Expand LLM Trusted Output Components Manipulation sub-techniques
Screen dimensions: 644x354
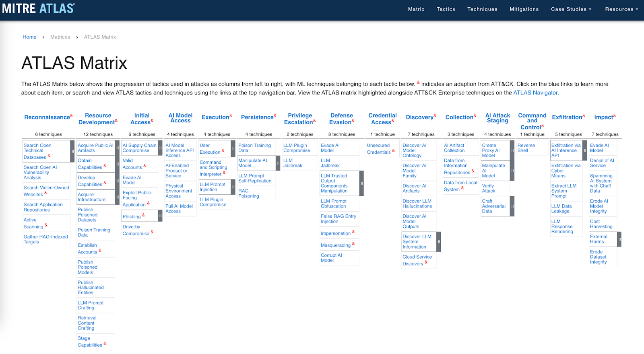pyautogui.click(x=361, y=183)
